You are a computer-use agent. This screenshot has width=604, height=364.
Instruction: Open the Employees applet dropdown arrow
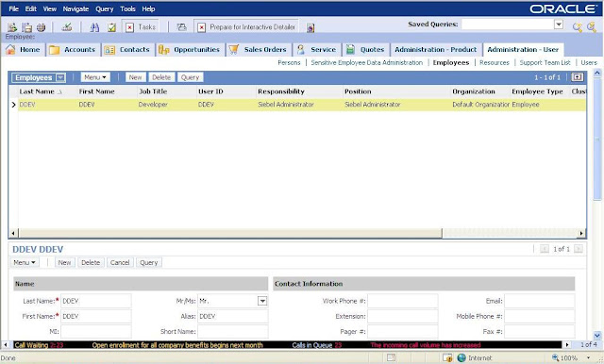point(60,77)
